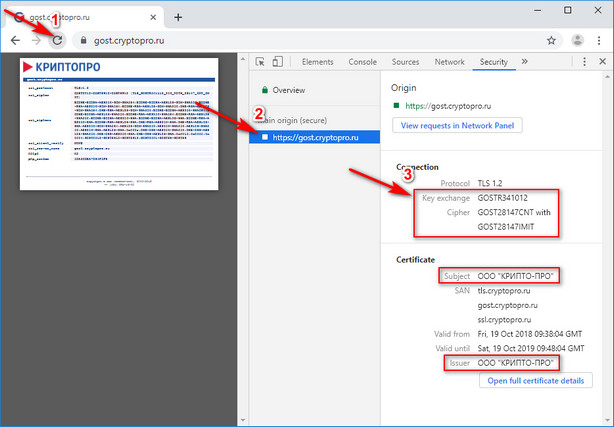Click the Valid from date value
Viewport: 614px width, 427px height.
click(530, 334)
